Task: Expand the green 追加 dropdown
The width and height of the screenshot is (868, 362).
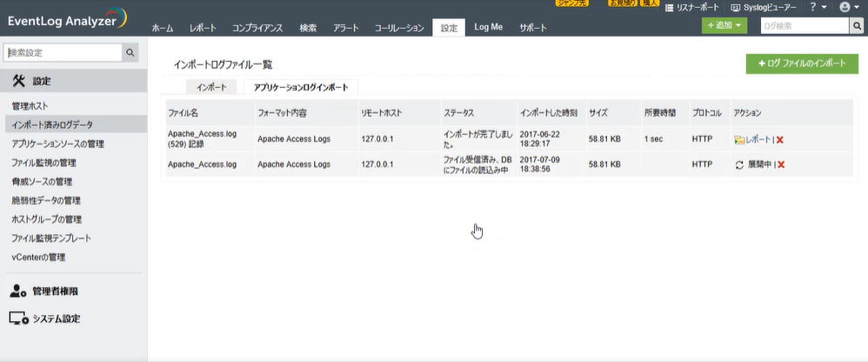Action: [724, 25]
